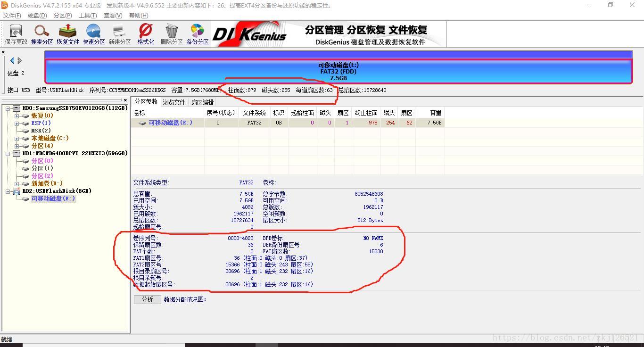Viewport: 644px width, 347px height.
Task: Expand the ESP(1) partition node
Action: pyautogui.click(x=17, y=123)
